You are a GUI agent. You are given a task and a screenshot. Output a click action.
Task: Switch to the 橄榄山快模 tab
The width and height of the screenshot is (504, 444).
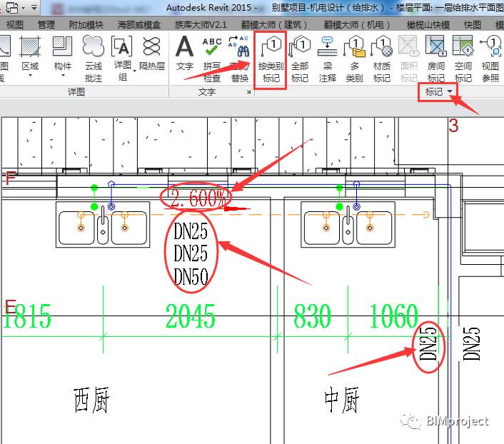(x=428, y=25)
